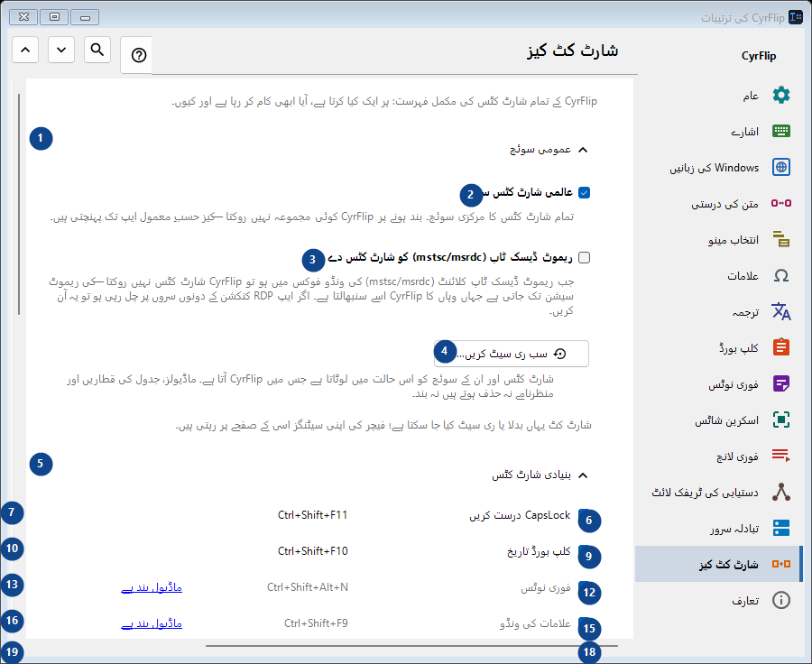Viewport: 812px width, 664px height.
Task: Click the Ctrl+Shift+F9 shortcut value
Action: (x=316, y=623)
